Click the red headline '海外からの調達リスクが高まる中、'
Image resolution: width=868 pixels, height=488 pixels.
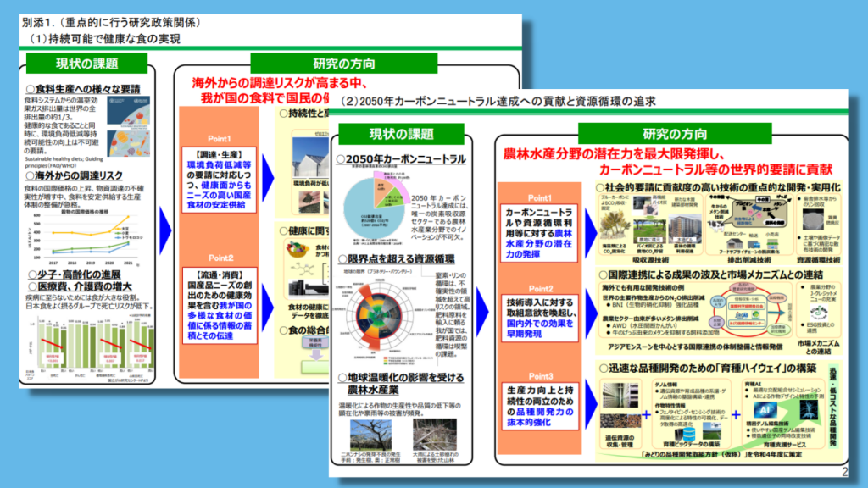pos(280,83)
